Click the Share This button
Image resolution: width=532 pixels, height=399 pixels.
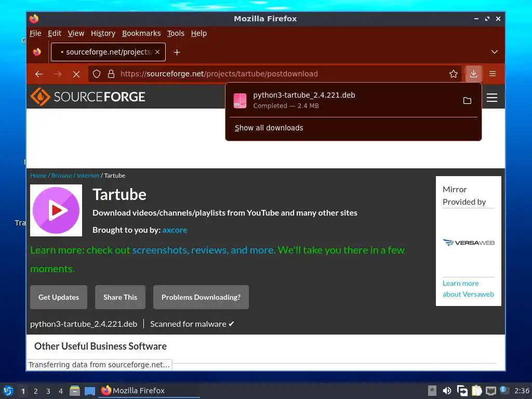click(120, 297)
